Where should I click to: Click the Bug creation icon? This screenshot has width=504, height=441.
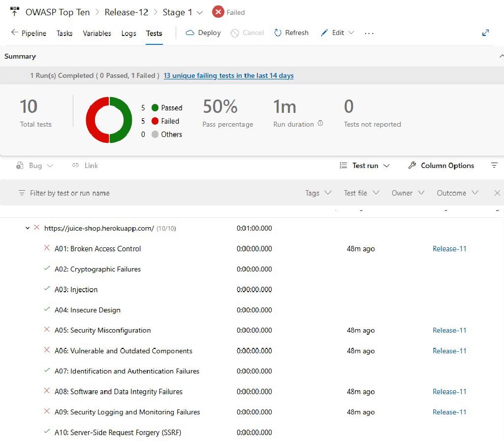[x=20, y=166]
